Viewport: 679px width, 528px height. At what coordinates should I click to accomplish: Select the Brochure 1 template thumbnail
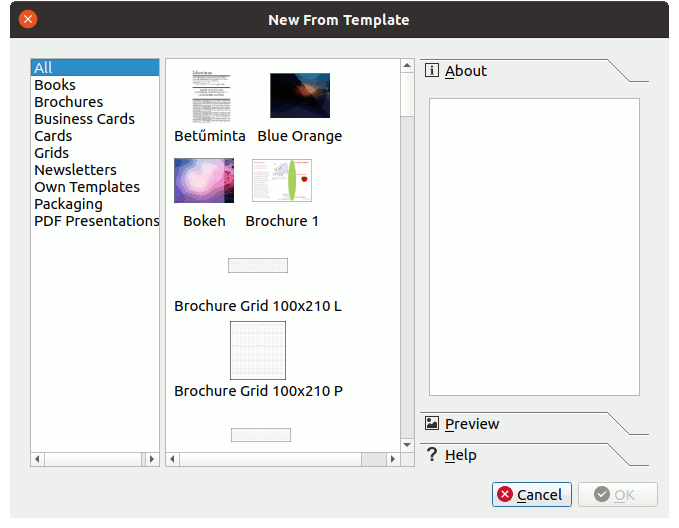click(281, 181)
